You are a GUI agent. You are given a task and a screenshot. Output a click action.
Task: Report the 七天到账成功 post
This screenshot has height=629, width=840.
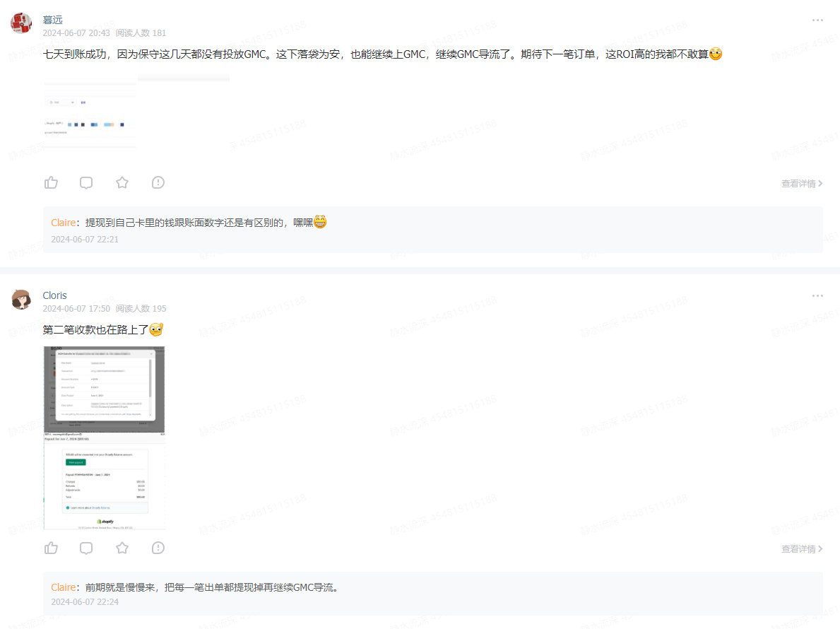(x=158, y=183)
